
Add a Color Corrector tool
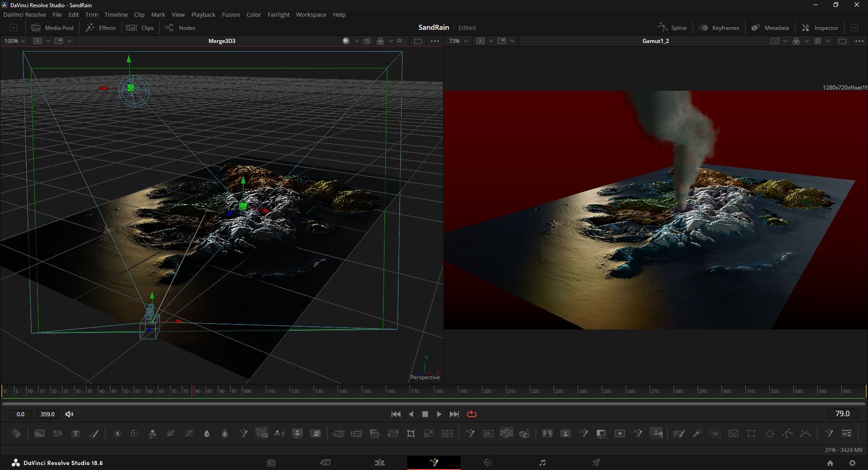point(134,433)
